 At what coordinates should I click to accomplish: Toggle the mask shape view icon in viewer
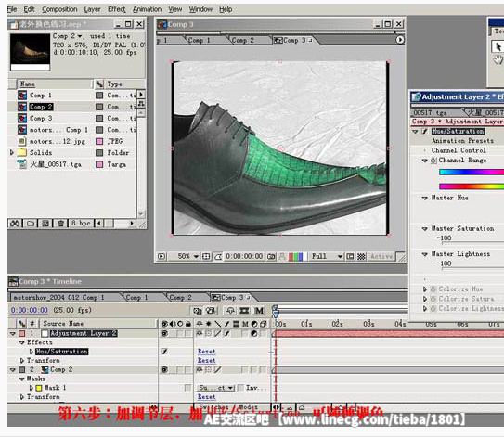(218, 256)
